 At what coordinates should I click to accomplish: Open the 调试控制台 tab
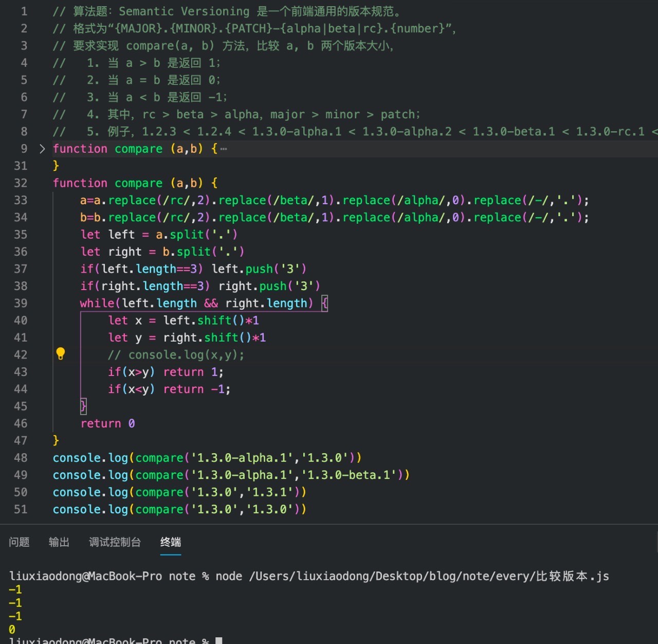coord(115,542)
